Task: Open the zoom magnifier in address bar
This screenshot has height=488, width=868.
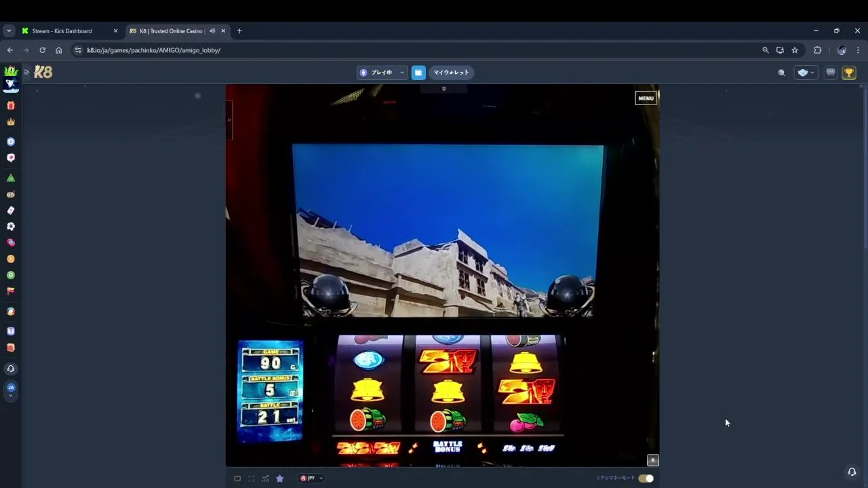Action: pyautogui.click(x=766, y=50)
